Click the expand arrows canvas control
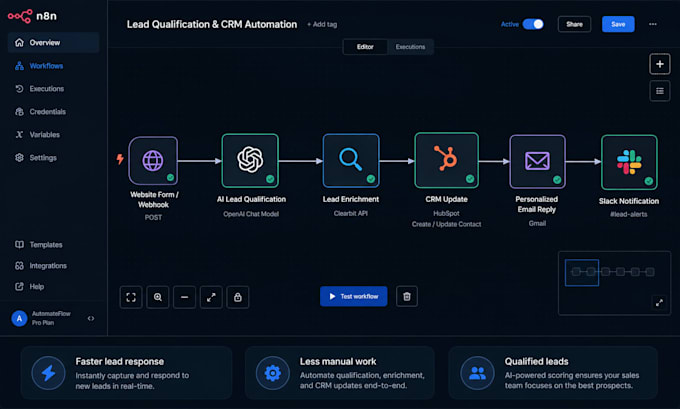Image resolution: width=680 pixels, height=409 pixels. pos(211,297)
